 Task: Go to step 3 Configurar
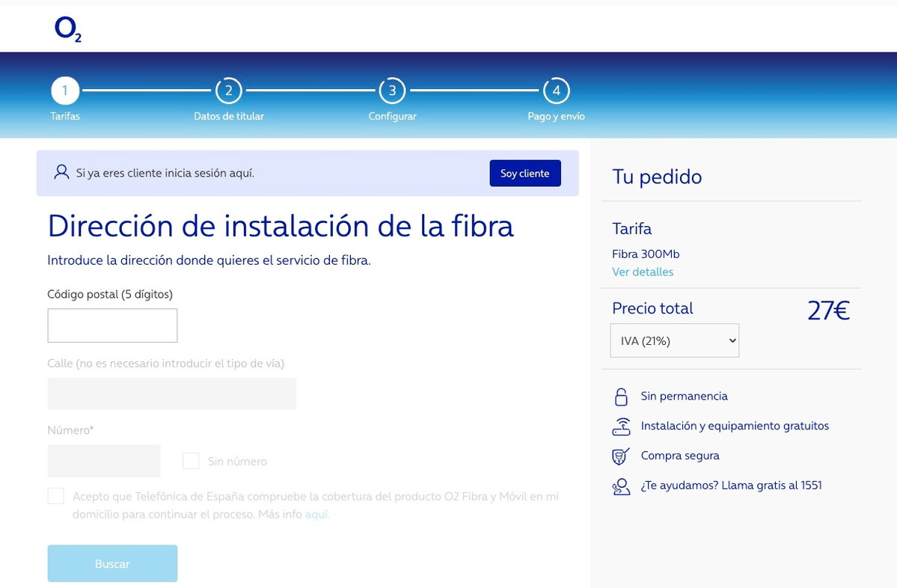393,91
